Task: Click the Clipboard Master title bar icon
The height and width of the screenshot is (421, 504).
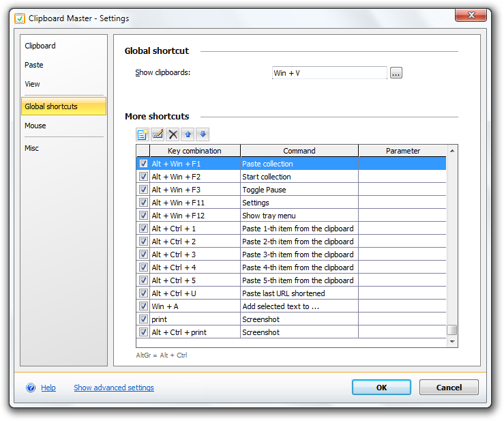Action: [x=20, y=18]
